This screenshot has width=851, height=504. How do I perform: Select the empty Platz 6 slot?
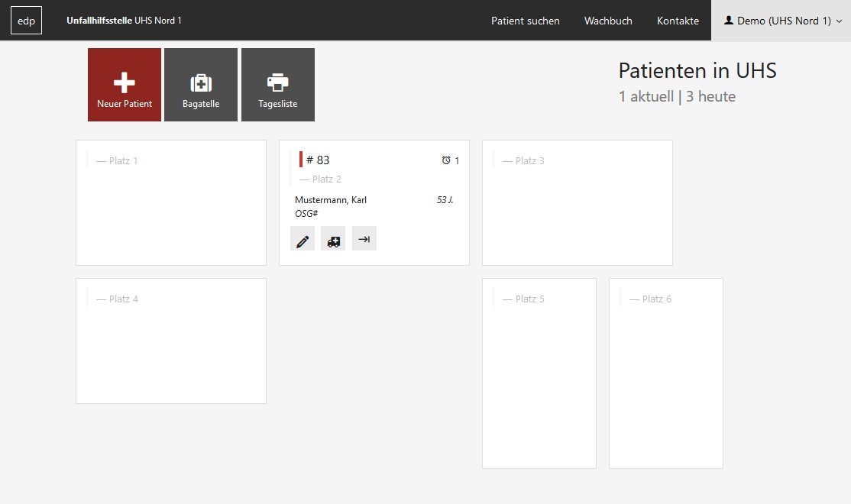pos(666,373)
